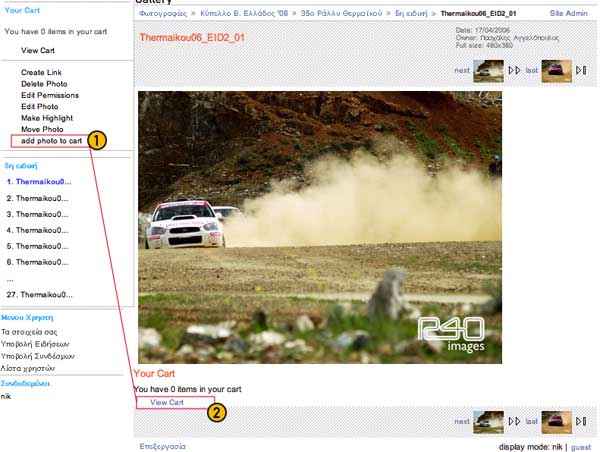The image size is (600, 452).
Task: Click the bottom next-photo double-arrow icon
Action: coord(515,422)
